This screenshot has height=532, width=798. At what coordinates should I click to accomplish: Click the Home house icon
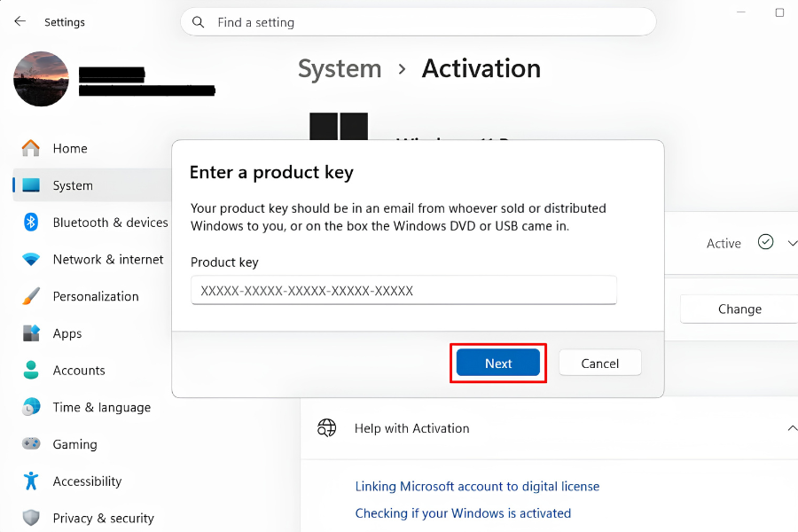(31, 148)
